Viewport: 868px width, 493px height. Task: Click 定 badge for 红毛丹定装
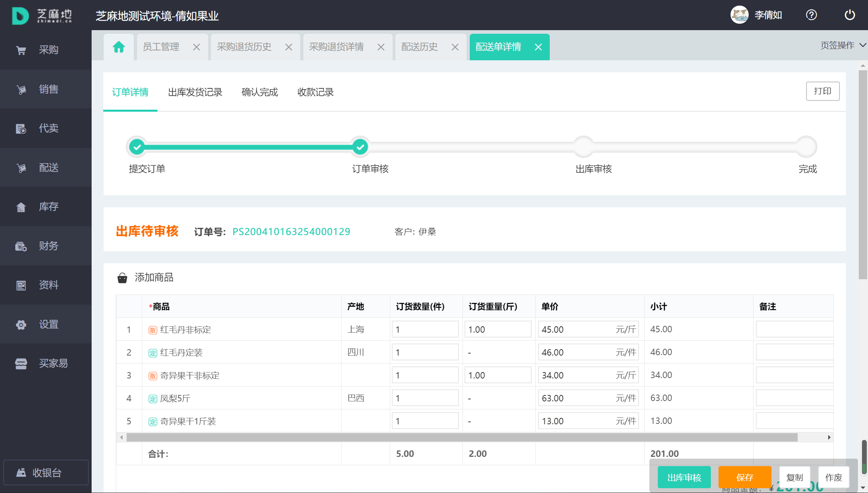click(153, 353)
